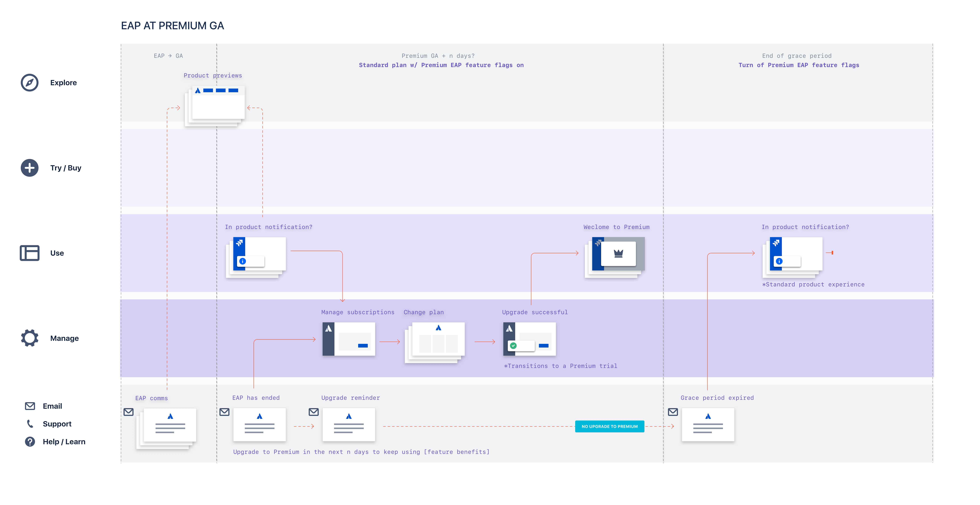Click green checkmark in Upgrade successful card
The height and width of the screenshot is (505, 980).
(x=513, y=345)
